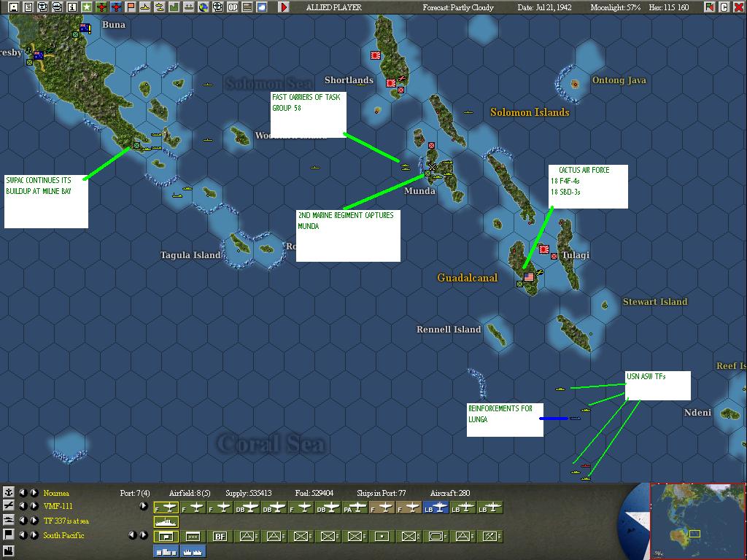Click 'Fast Carriers of Task Group 58' note
Screen dimensions: 747x560
click(x=309, y=114)
